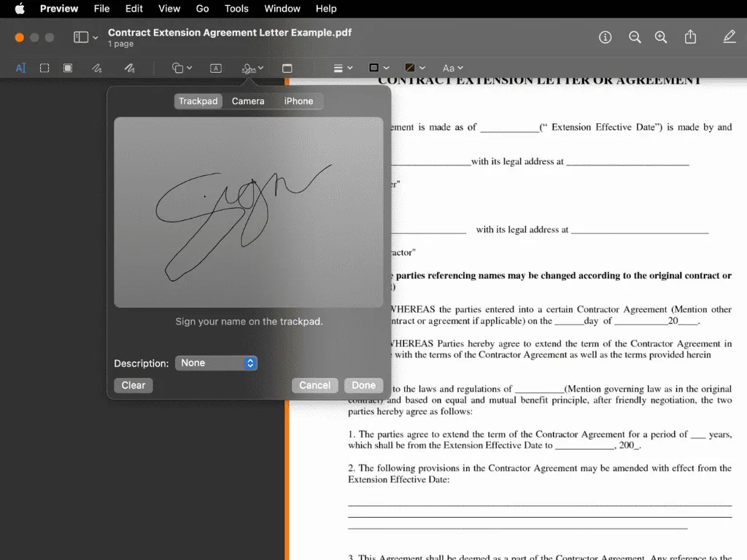Zoom out of the document

pos(634,36)
